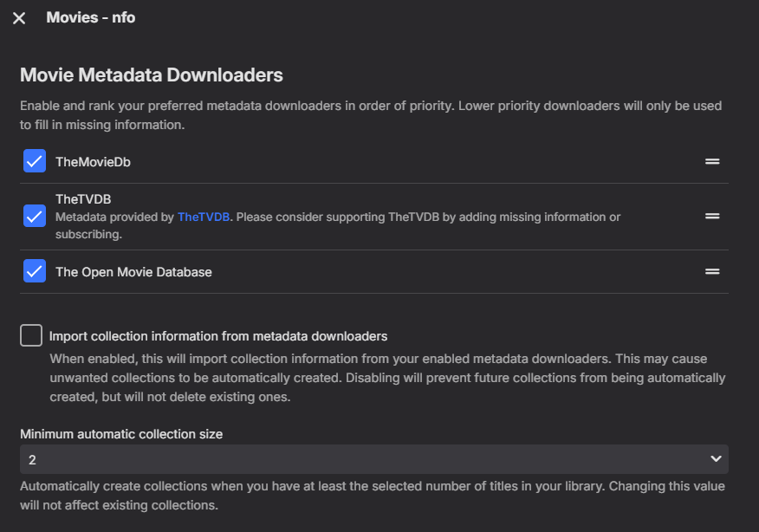Grab the TheMovieDb reorder handle
This screenshot has height=532, width=759.
coord(712,161)
